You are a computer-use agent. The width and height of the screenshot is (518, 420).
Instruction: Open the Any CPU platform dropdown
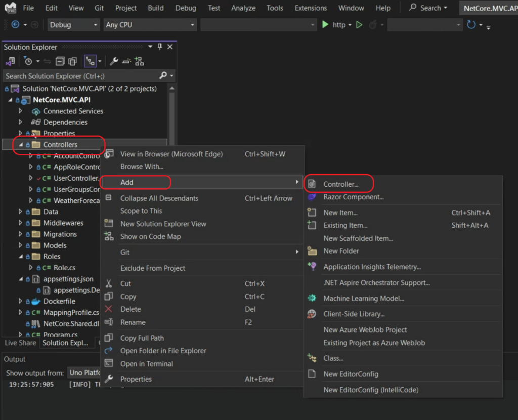click(150, 25)
